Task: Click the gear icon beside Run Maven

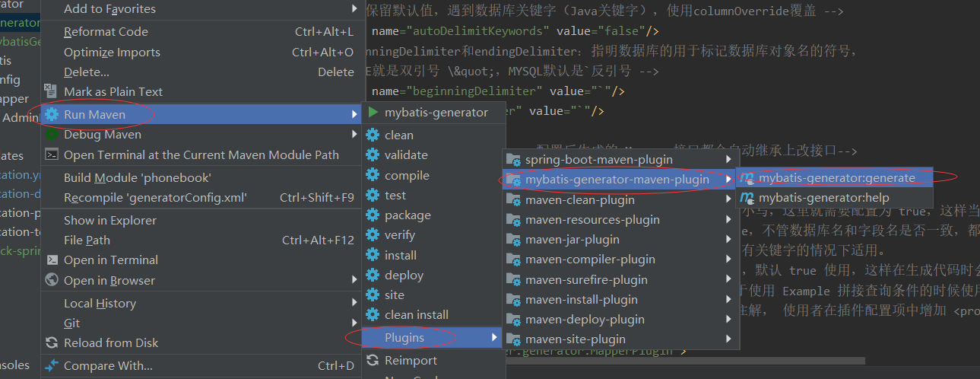Action: click(52, 115)
